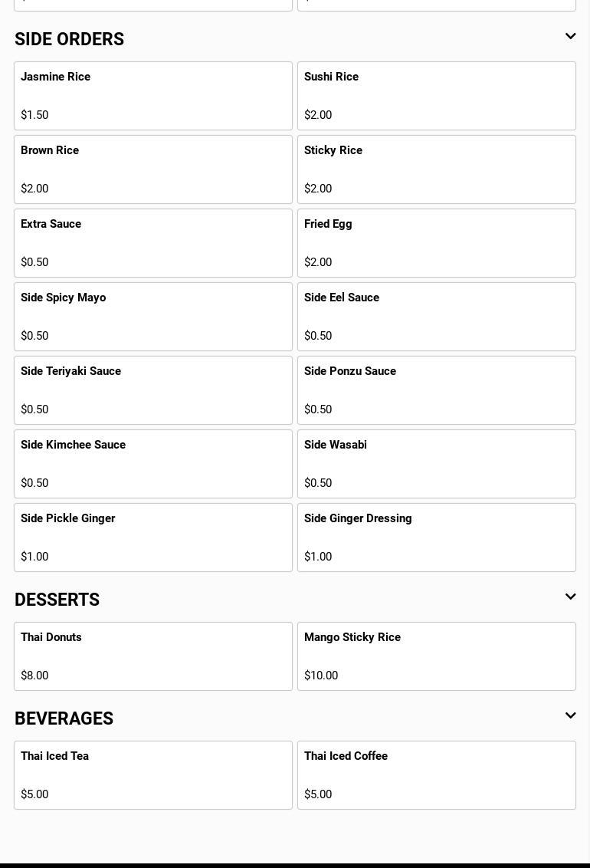
Task: Choose the Brown Rice side
Action: click(x=153, y=169)
